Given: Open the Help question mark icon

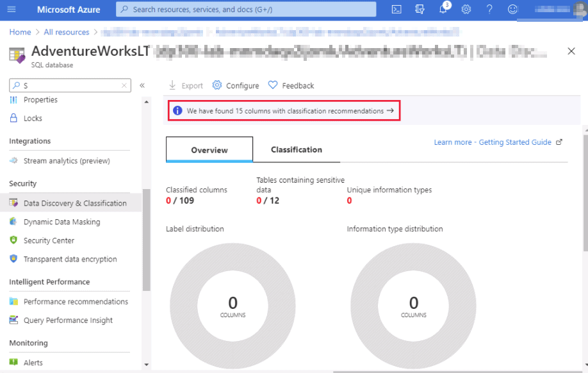Looking at the screenshot, I should coord(489,10).
